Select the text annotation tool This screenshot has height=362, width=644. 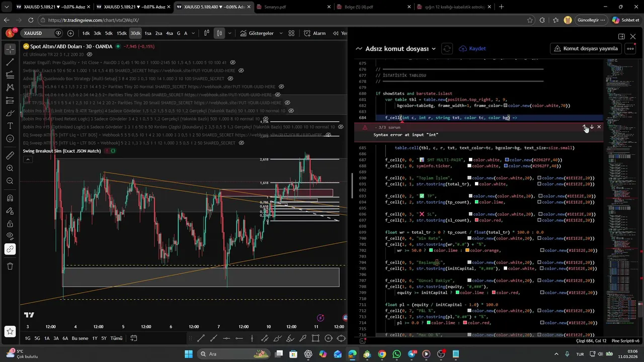tap(10, 126)
